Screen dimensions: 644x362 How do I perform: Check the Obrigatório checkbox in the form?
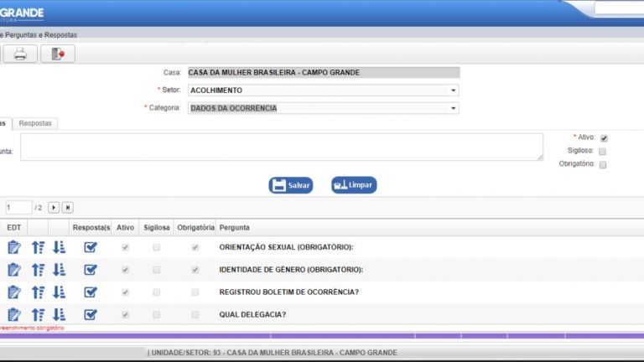coord(603,165)
